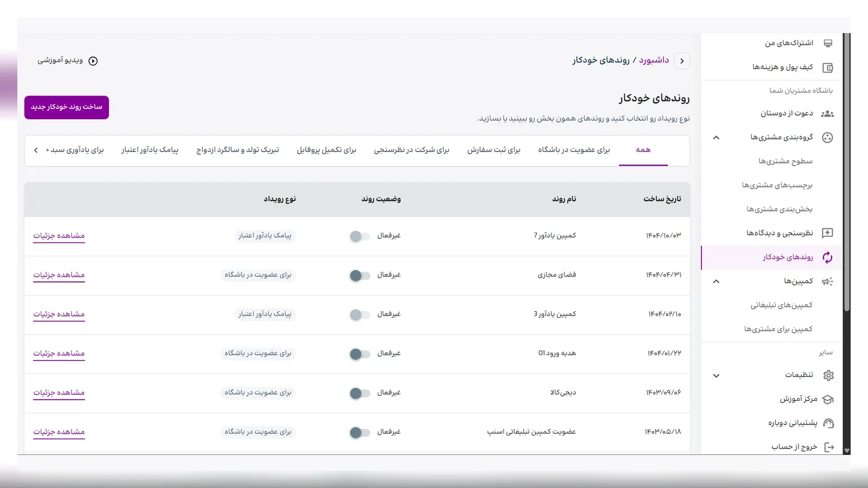Click the داشبورد breadcrumb link
868x488 pixels.
[x=654, y=60]
